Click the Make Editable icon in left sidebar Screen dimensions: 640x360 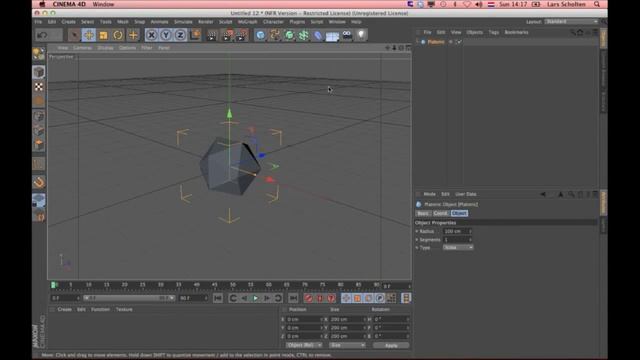[39, 54]
